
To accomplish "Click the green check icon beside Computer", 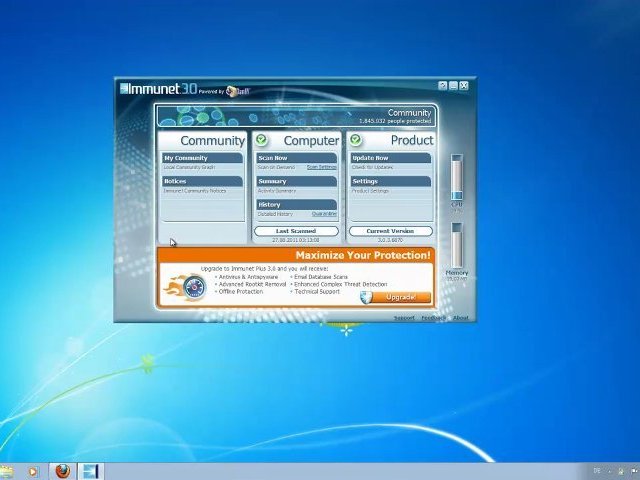I will [x=261, y=140].
